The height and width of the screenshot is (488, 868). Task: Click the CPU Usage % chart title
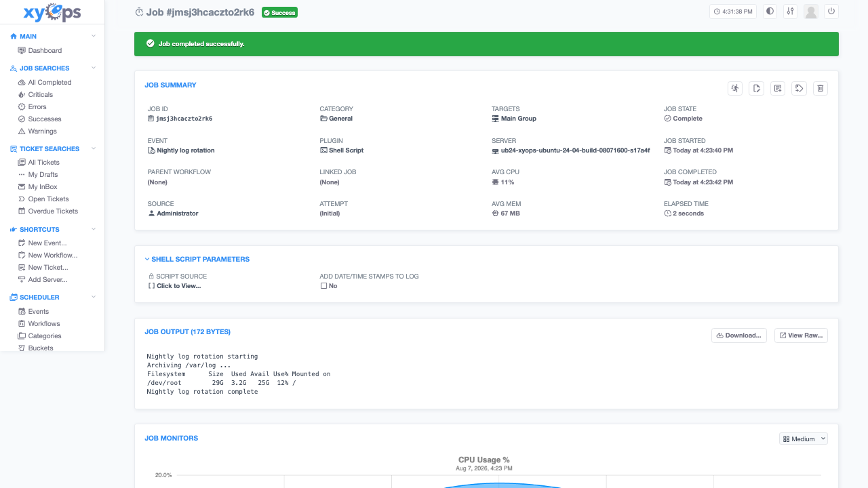[484, 460]
